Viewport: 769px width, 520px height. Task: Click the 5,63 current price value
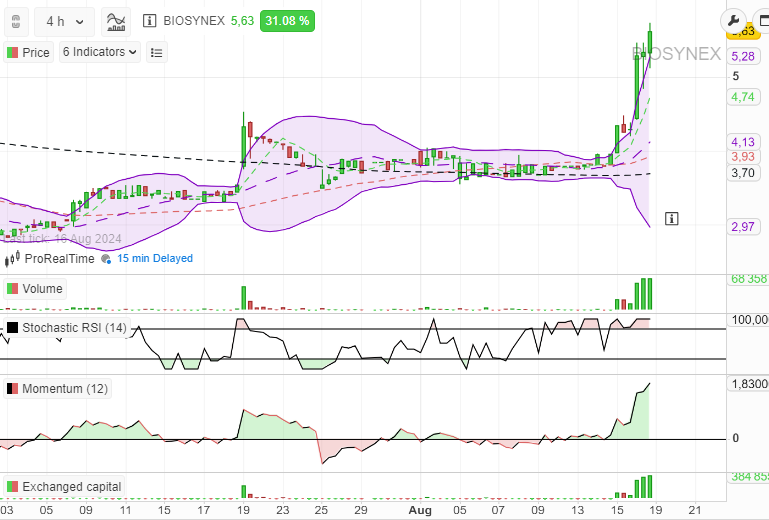pos(242,21)
